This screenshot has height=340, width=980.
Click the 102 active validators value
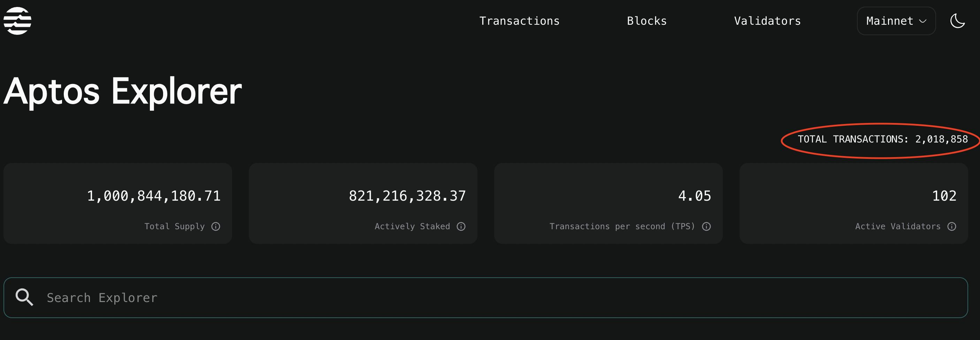[x=944, y=196]
